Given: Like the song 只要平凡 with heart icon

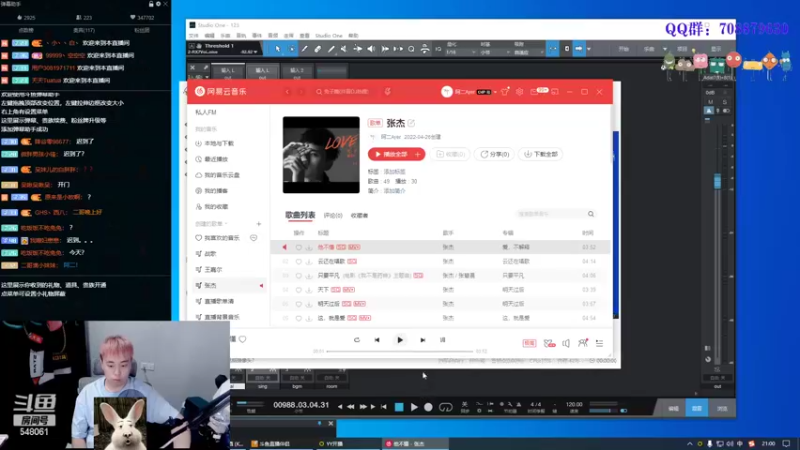Looking at the screenshot, I should pos(298,276).
